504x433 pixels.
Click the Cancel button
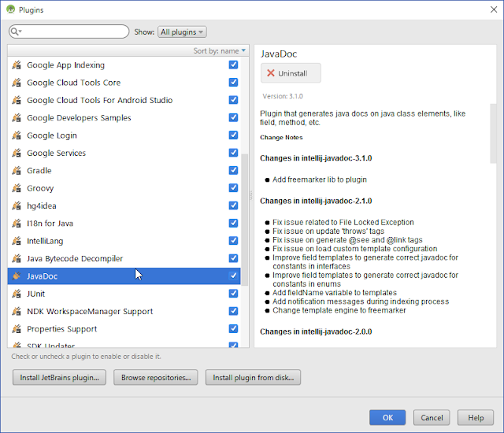point(432,417)
